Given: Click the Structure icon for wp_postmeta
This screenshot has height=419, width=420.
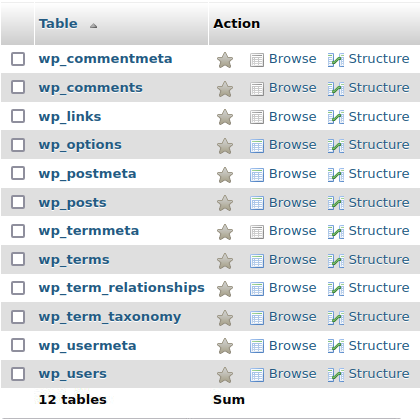Looking at the screenshot, I should (x=336, y=174).
